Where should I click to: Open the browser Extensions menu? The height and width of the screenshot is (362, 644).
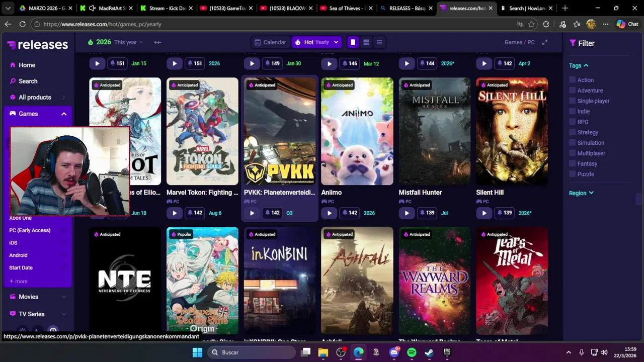pos(546,24)
